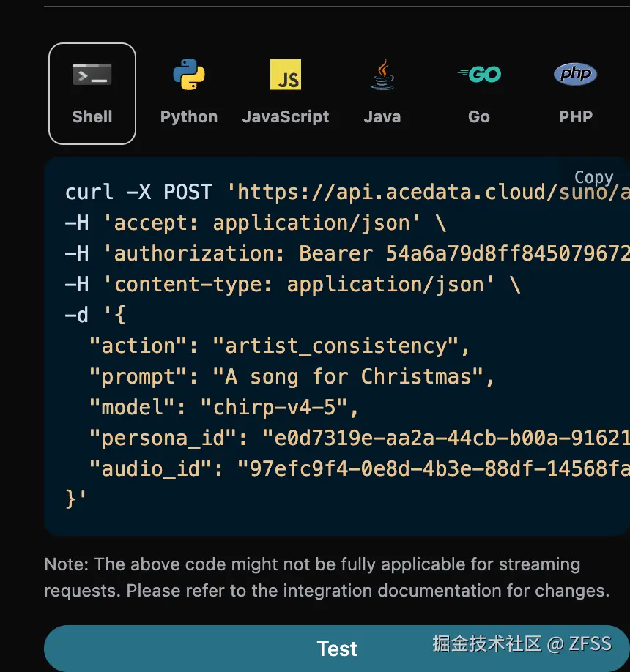Open the JavaScript tab label
This screenshot has width=630, height=672.
(x=286, y=117)
